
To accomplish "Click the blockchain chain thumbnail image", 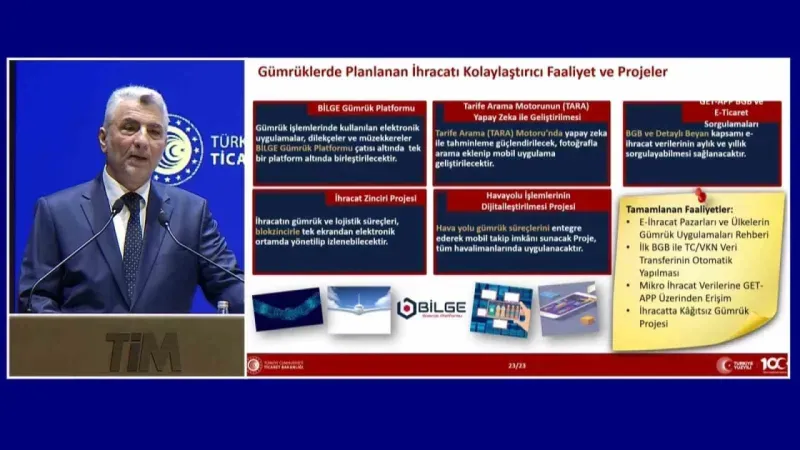I will [x=287, y=309].
